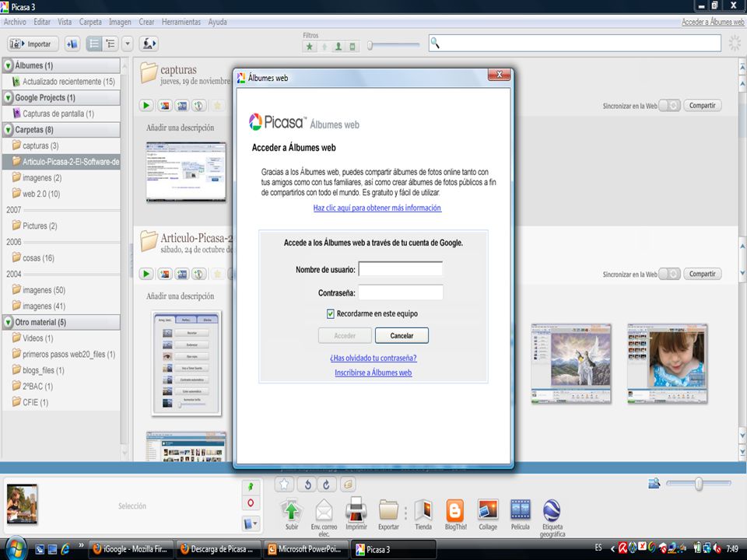
Task: Create movie for Articulo-Picasa folder
Action: click(x=182, y=274)
